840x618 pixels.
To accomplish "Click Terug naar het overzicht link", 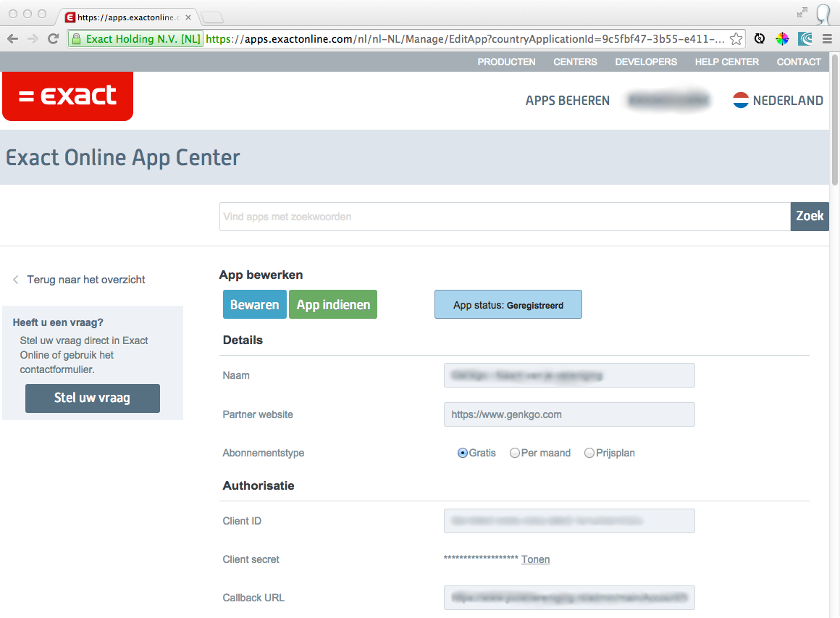I will click(x=85, y=280).
